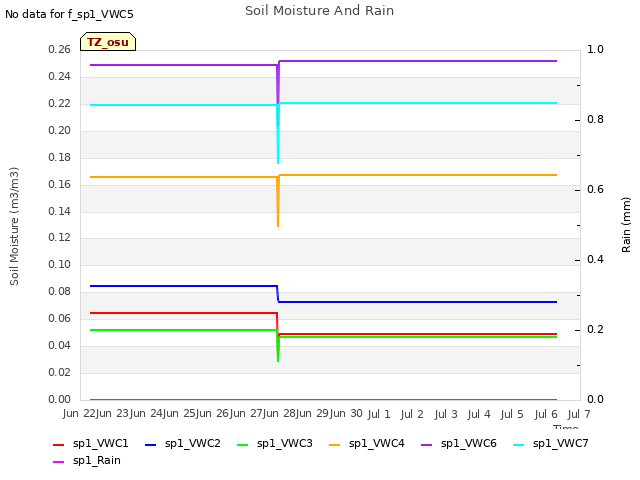The height and width of the screenshot is (480, 640).
Task: Click the Jul 7 x-axis tick label
Action: (579, 415)
